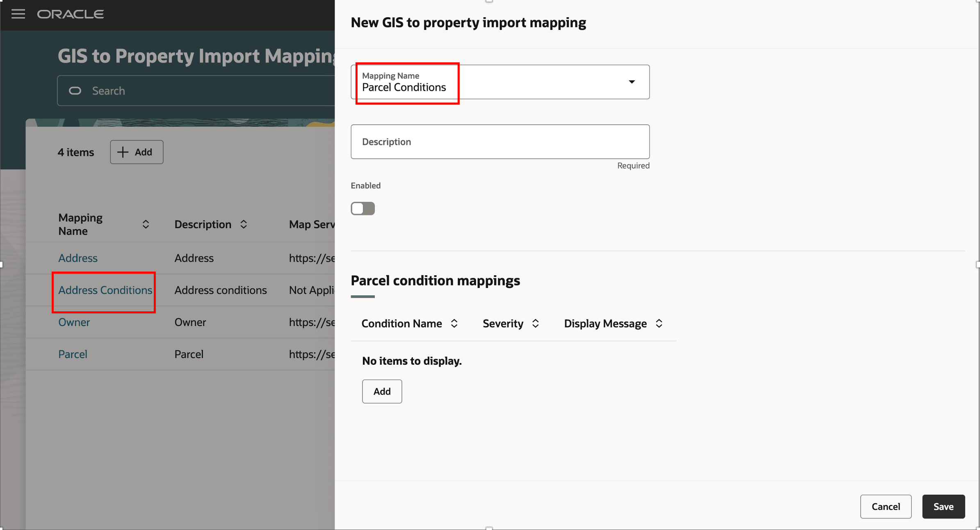
Task: Click the search magnifier icon
Action: pos(75,91)
